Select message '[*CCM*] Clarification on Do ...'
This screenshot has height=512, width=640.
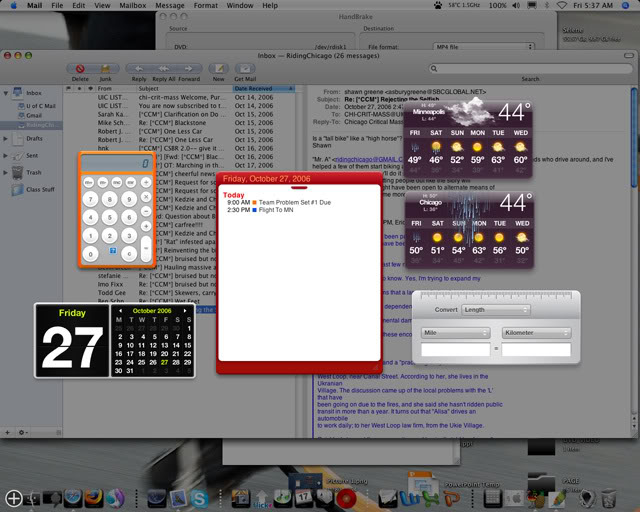click(182, 114)
